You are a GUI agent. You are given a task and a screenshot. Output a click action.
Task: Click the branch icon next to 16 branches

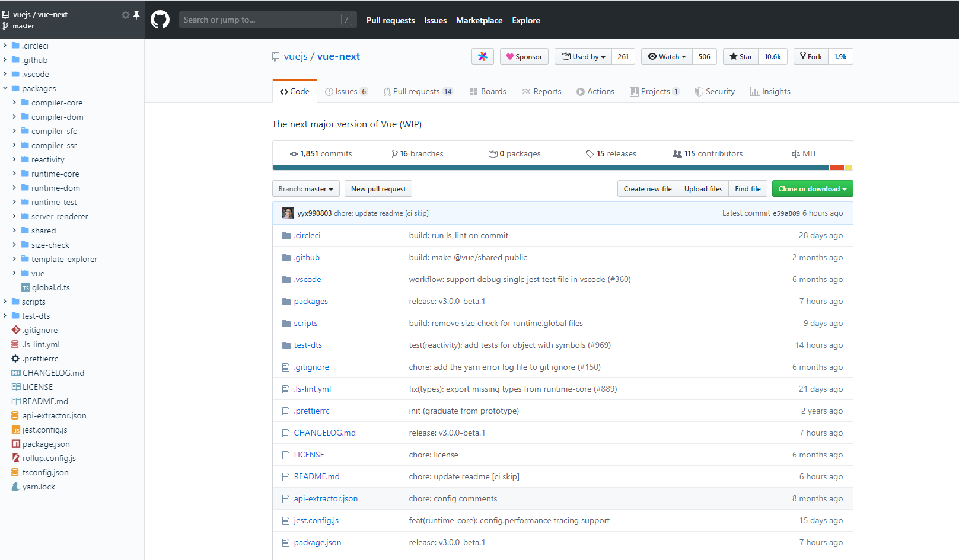click(x=395, y=154)
